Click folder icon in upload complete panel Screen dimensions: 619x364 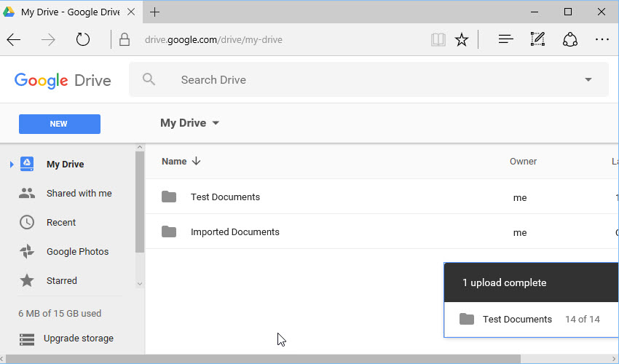(467, 319)
